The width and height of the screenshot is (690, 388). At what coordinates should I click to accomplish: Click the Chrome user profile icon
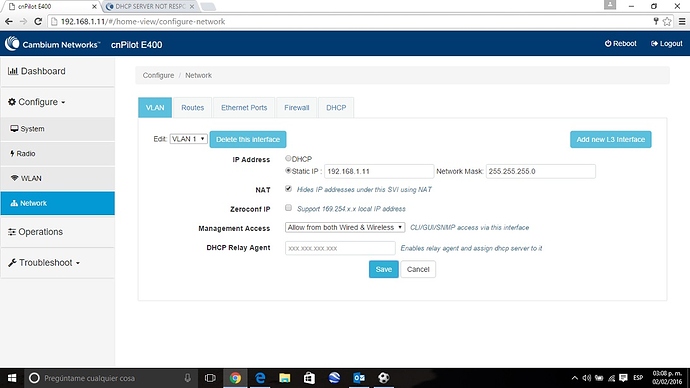pos(610,5)
